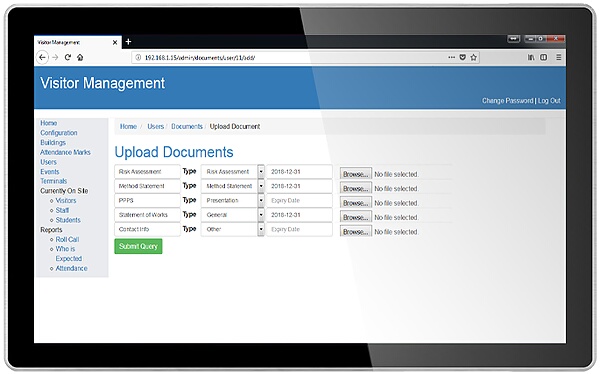Viewport: 600px width, 374px height.
Task: Browse for file on Statement of Works row
Action: click(x=355, y=217)
